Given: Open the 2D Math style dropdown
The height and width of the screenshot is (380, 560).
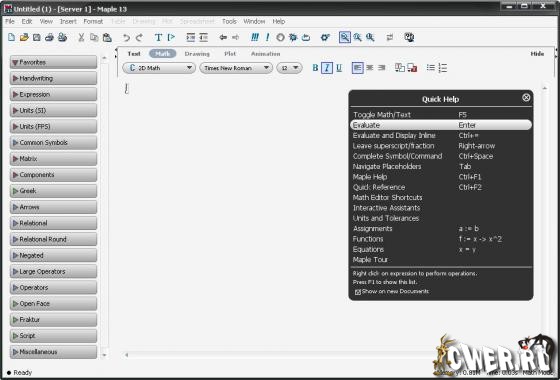Looking at the screenshot, I should tap(159, 68).
